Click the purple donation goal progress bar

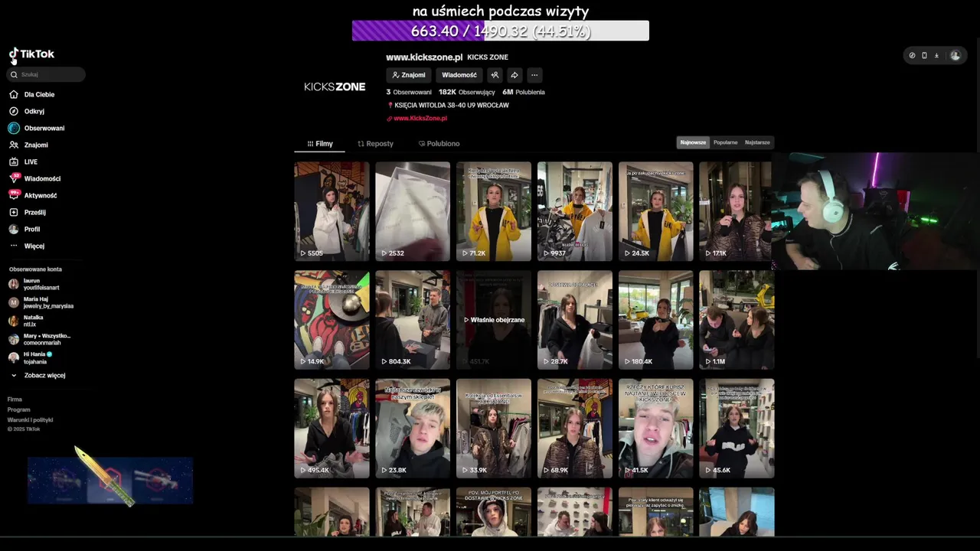[501, 31]
